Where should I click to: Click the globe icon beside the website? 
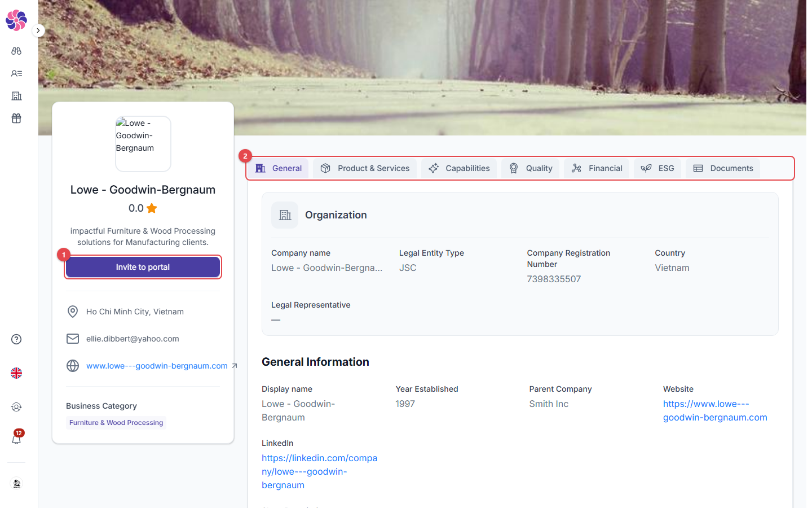click(x=73, y=366)
